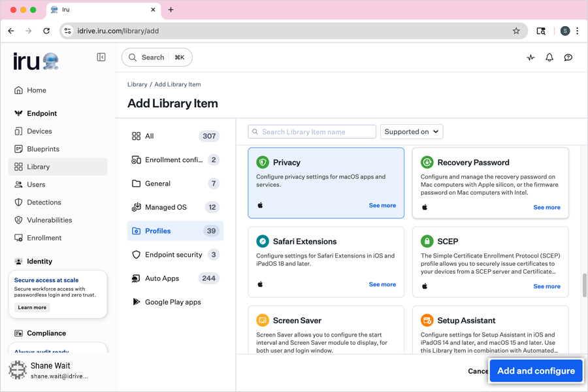The width and height of the screenshot is (588, 392).
Task: Go to Blueprints in sidebar
Action: click(43, 149)
